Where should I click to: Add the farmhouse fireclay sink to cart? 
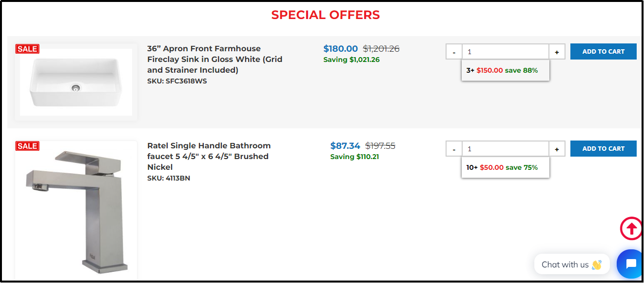coord(603,52)
